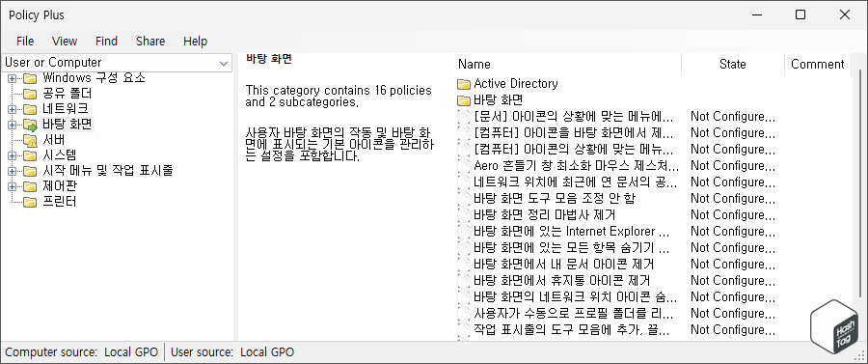
Task: Click policy icon for 모든 항목 숨기기
Action: (464, 247)
